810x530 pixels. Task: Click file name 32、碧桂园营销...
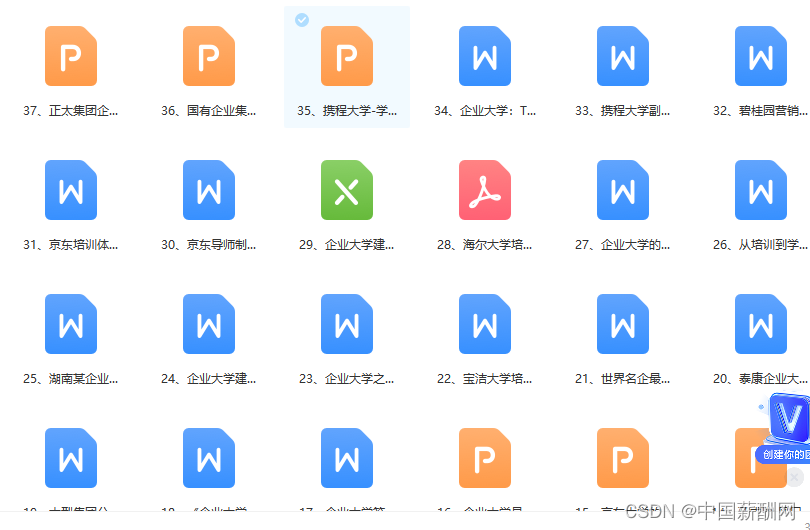click(x=760, y=111)
